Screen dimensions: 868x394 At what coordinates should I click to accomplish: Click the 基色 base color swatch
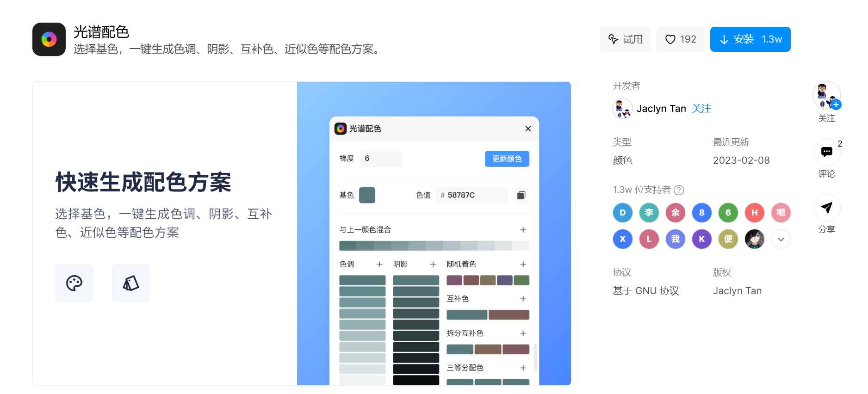(367, 195)
